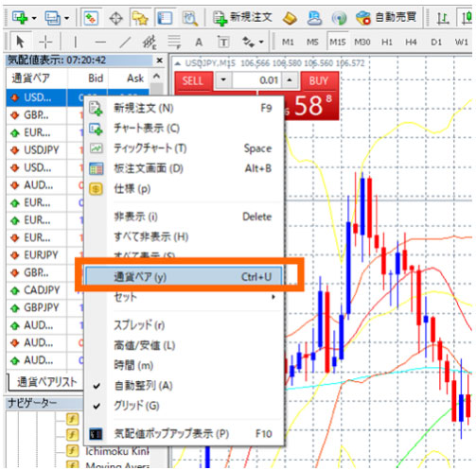Select the horizontal line drawing tool
Viewport: 476px width, 470px height.
[x=100, y=42]
